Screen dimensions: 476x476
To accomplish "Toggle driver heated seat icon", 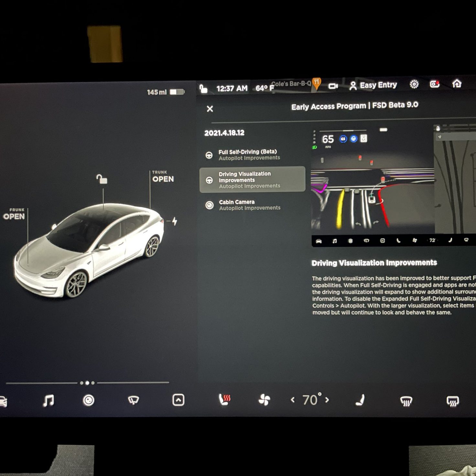I will point(224,400).
